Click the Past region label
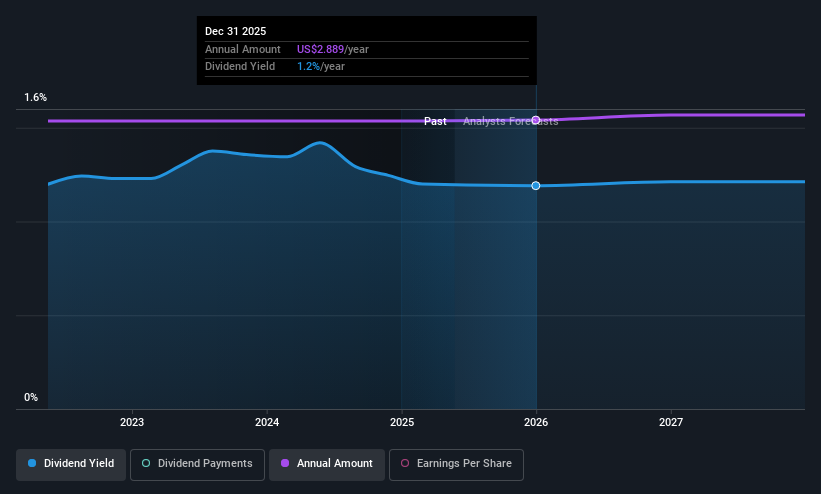Screen dimensions: 821x494 click(x=435, y=121)
